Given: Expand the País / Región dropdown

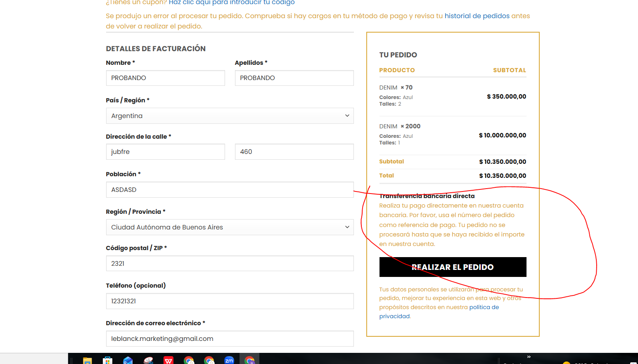Looking at the screenshot, I should 230,116.
